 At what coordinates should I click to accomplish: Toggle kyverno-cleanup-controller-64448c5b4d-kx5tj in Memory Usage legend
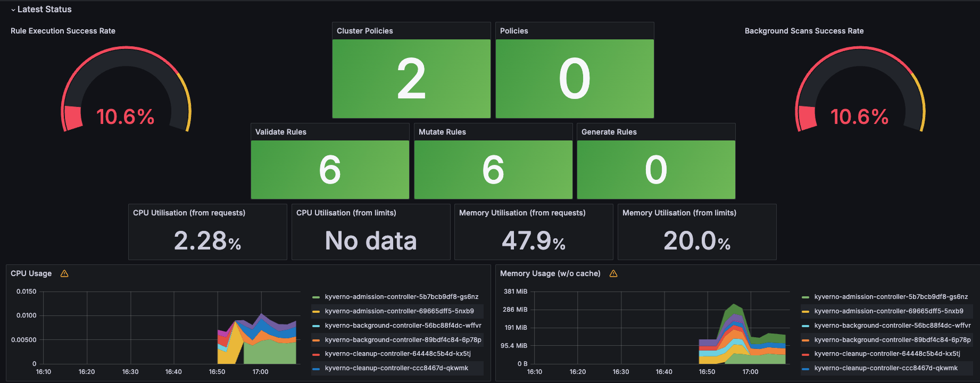pos(887,354)
